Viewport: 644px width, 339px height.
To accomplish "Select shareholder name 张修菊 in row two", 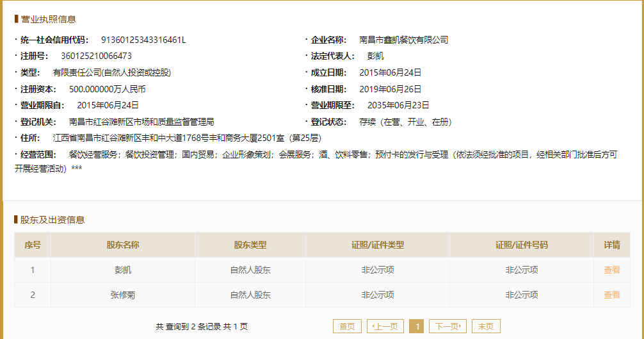I will (x=123, y=295).
